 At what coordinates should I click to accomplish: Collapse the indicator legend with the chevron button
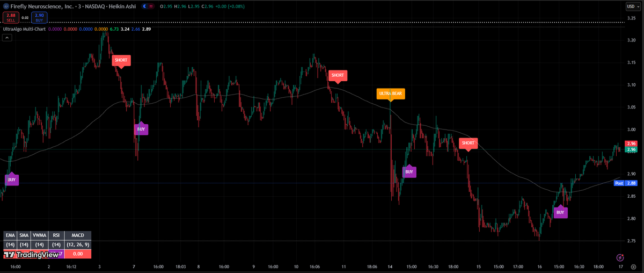[7, 38]
